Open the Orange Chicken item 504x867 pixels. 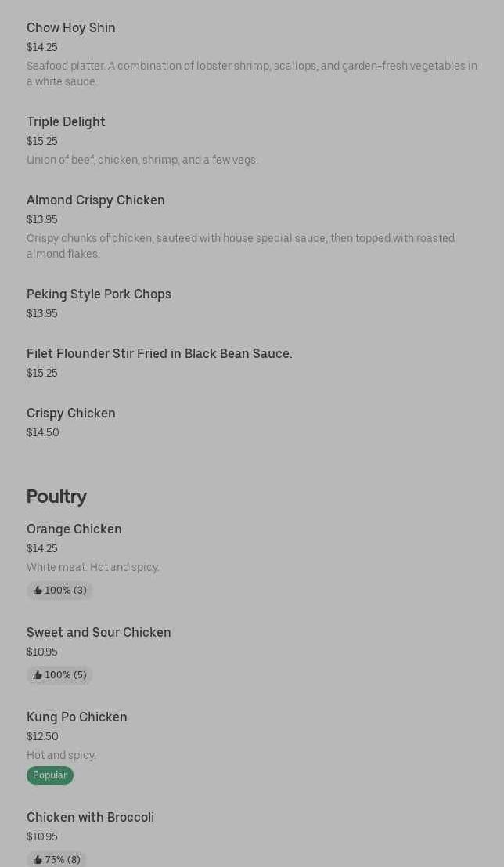click(x=74, y=529)
